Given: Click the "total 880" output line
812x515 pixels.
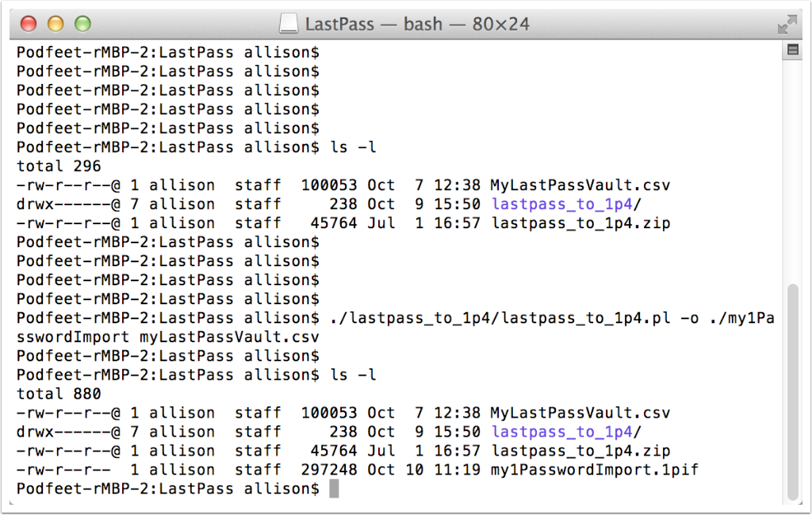Looking at the screenshot, I should click(x=59, y=394).
